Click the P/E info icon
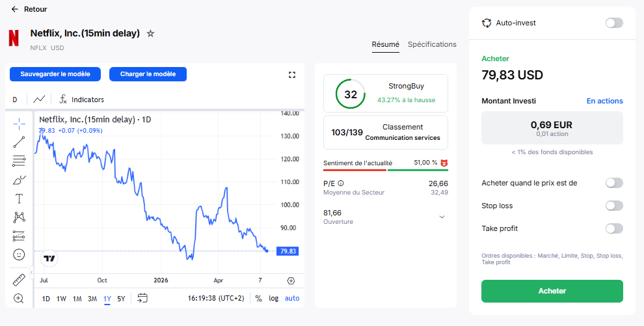Image resolution: width=644 pixels, height=326 pixels. 340,183
